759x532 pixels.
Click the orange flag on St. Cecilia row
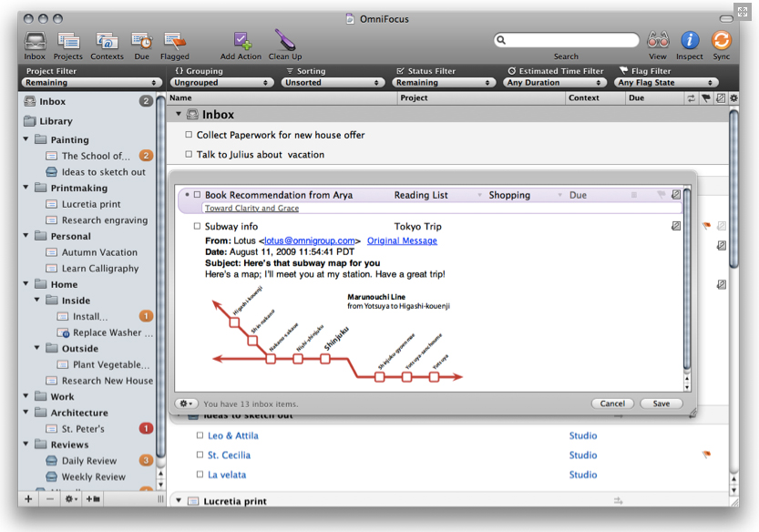(707, 455)
